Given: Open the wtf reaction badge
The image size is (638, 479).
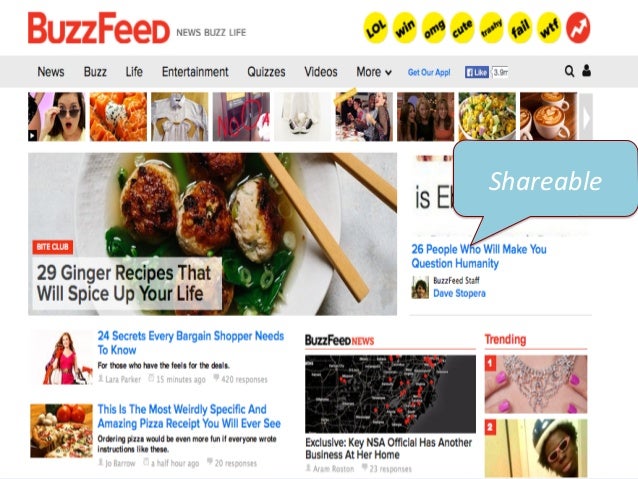Looking at the screenshot, I should click(549, 28).
